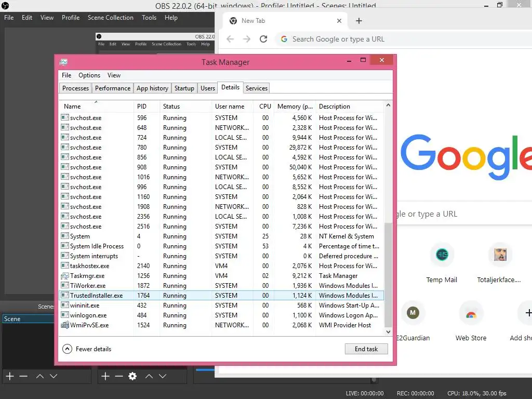532x399 pixels.
Task: Click the process list scrollbar thumb
Action: click(x=388, y=275)
